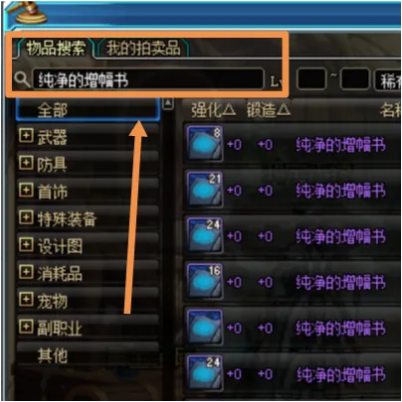Viewport: 402px width, 402px height.
Task: Expand the 武器 category
Action: [x=26, y=136]
